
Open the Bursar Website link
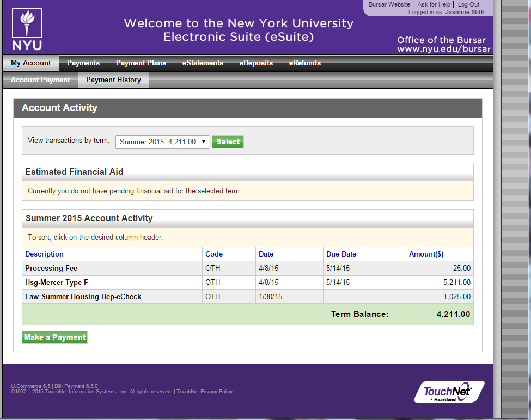tap(389, 4)
